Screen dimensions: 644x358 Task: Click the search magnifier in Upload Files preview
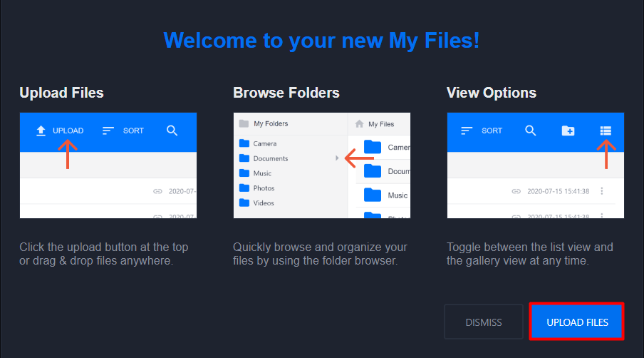172,131
